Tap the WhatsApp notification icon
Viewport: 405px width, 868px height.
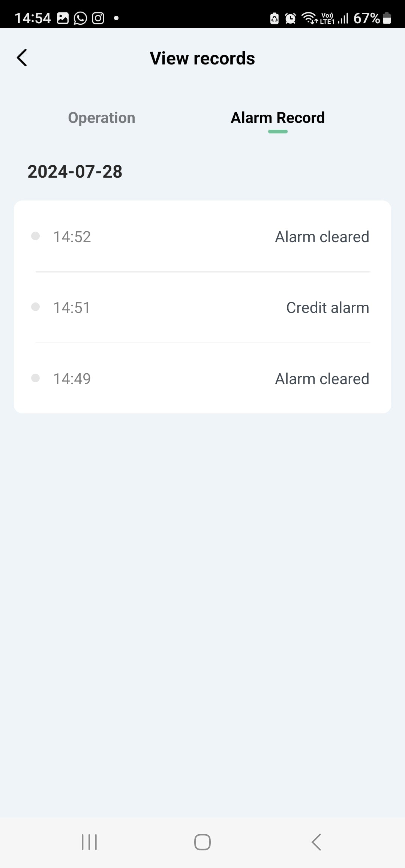(x=80, y=18)
